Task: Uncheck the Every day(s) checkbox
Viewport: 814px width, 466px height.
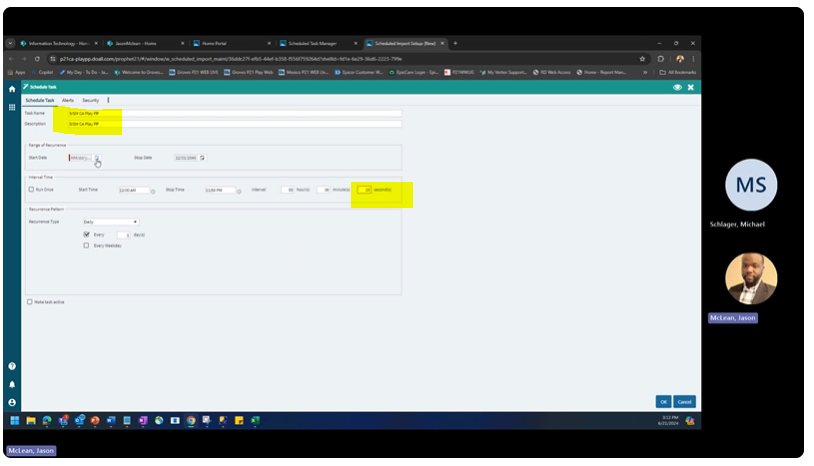Action: (x=87, y=234)
